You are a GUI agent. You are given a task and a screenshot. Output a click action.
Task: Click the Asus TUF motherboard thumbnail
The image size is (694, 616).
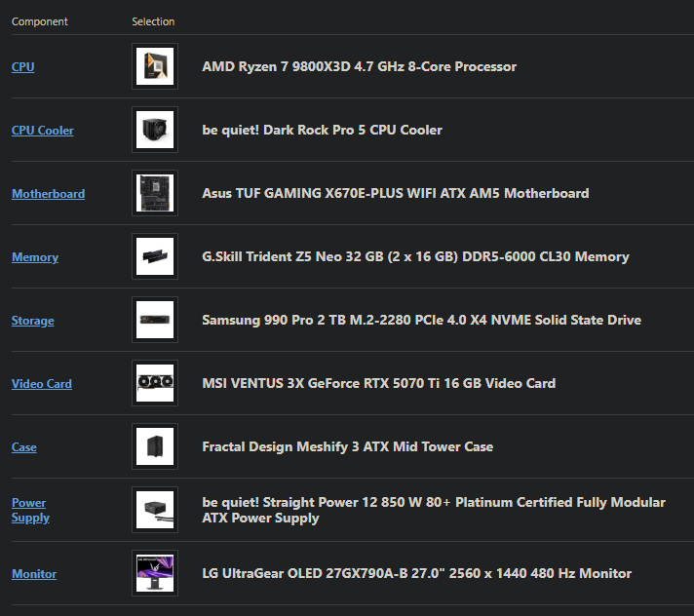(x=155, y=193)
